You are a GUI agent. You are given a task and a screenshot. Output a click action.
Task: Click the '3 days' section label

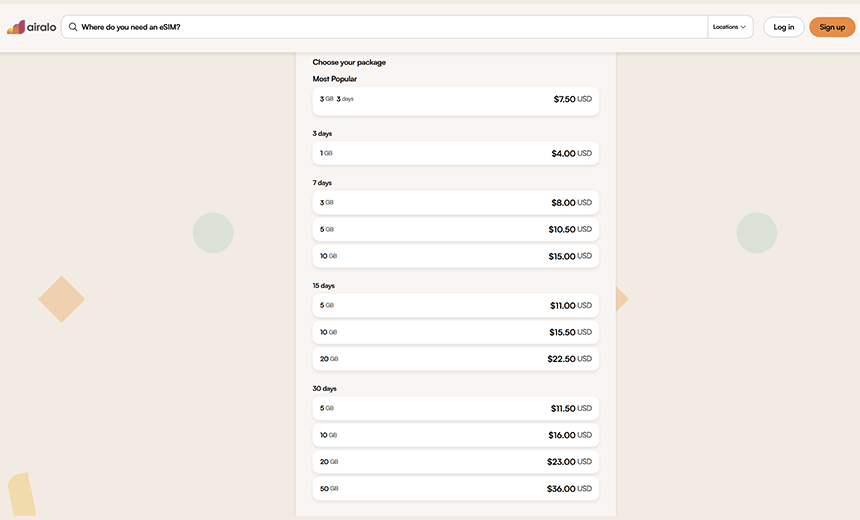click(x=322, y=133)
